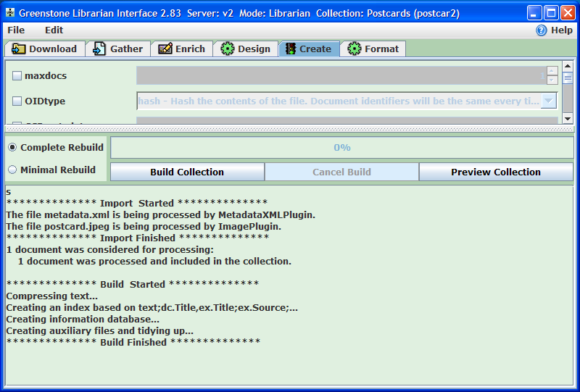Image resolution: width=580 pixels, height=392 pixels.
Task: Click the blue Help question mark icon
Action: (542, 30)
